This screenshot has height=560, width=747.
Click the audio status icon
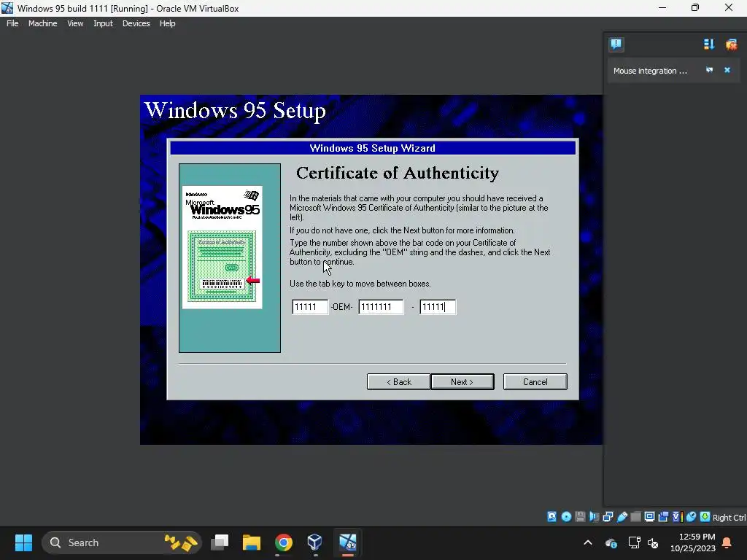594,517
